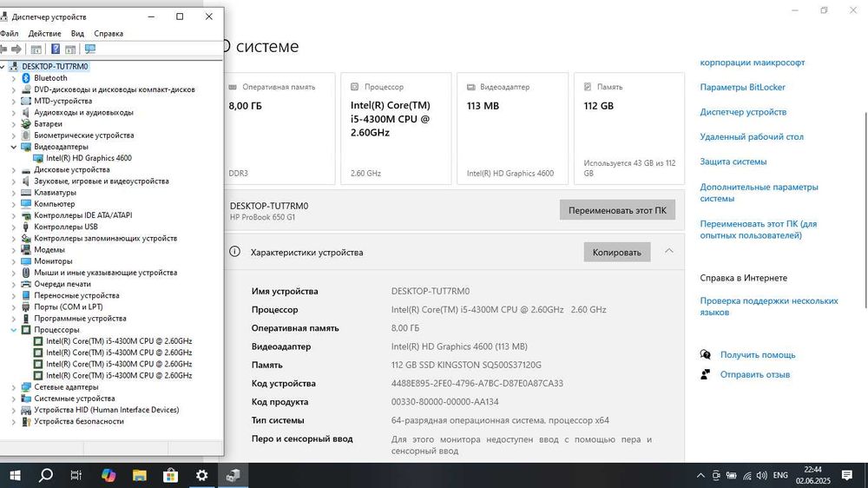Image resolution: width=868 pixels, height=488 pixels.
Task: Click the Память storage summary card
Action: tap(629, 129)
